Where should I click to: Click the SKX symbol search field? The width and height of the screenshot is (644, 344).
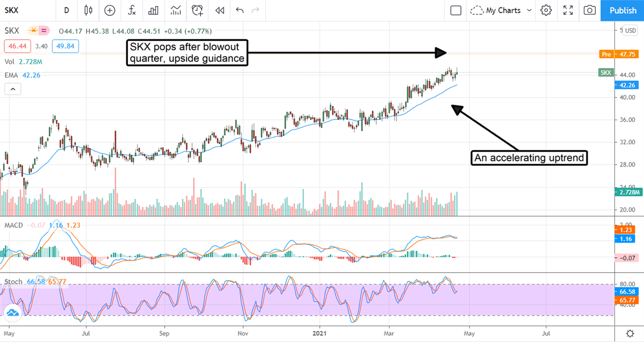tap(28, 10)
